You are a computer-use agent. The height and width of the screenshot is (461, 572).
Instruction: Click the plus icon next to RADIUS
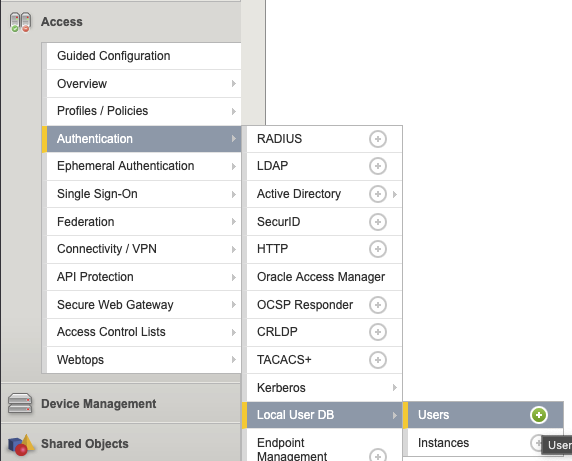pyautogui.click(x=378, y=139)
